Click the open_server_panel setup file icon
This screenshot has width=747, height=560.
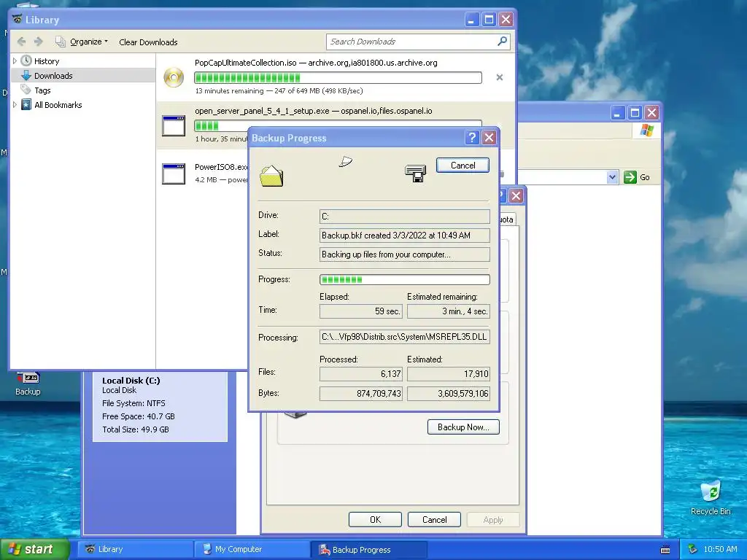pos(174,125)
